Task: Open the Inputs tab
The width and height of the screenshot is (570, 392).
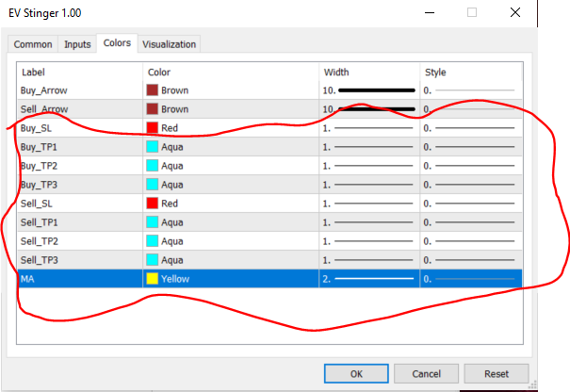Action: 77,44
